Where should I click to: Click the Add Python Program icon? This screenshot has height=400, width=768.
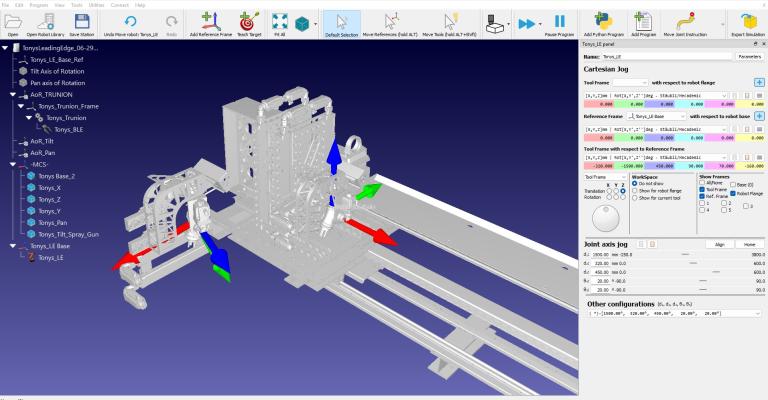pos(603,22)
